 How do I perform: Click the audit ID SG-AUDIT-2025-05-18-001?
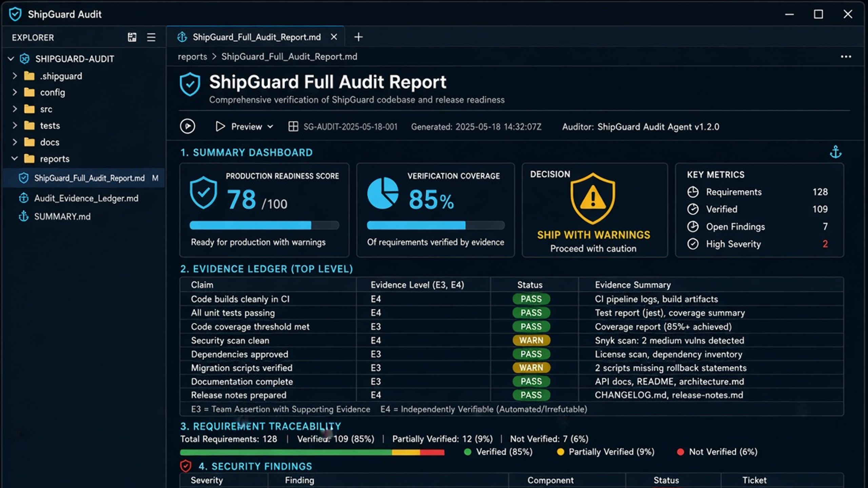coord(350,127)
